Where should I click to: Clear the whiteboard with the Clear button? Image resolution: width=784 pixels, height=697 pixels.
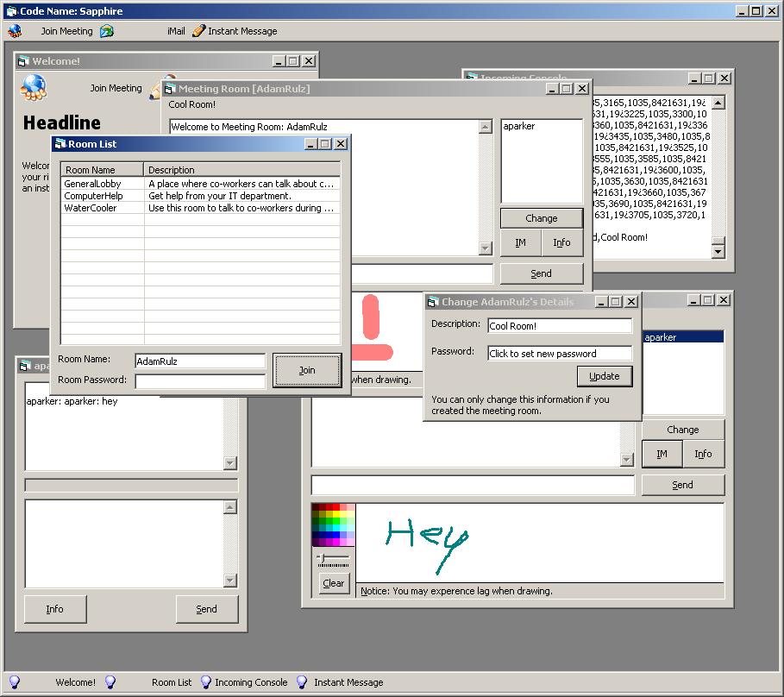tap(334, 583)
